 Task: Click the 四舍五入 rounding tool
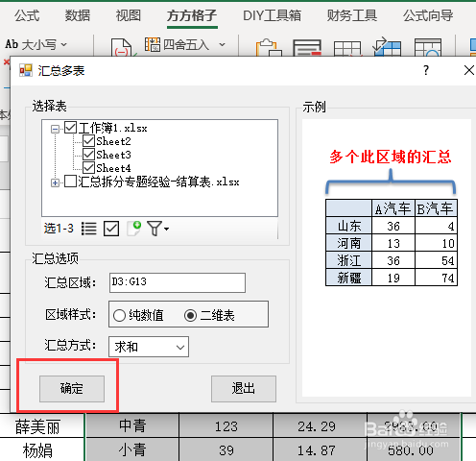pyautogui.click(x=178, y=44)
